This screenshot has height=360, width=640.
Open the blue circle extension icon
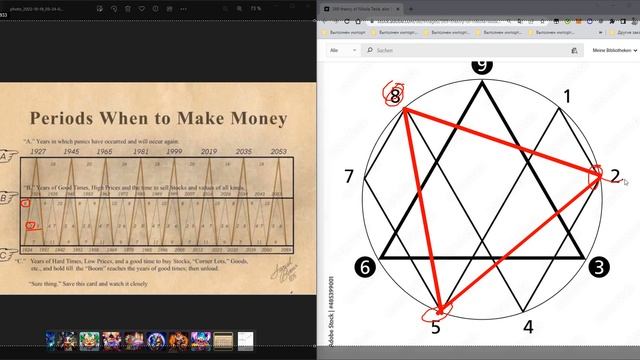[589, 21]
